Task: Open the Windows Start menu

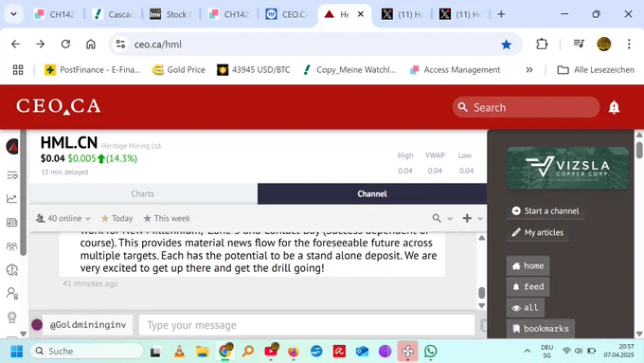Action: (16, 351)
